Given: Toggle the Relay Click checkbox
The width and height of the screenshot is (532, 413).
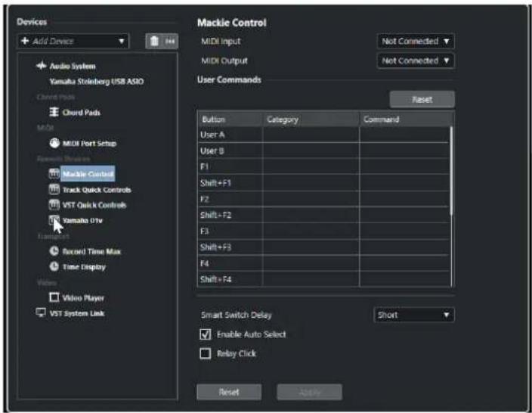Looking at the screenshot, I should tap(206, 353).
